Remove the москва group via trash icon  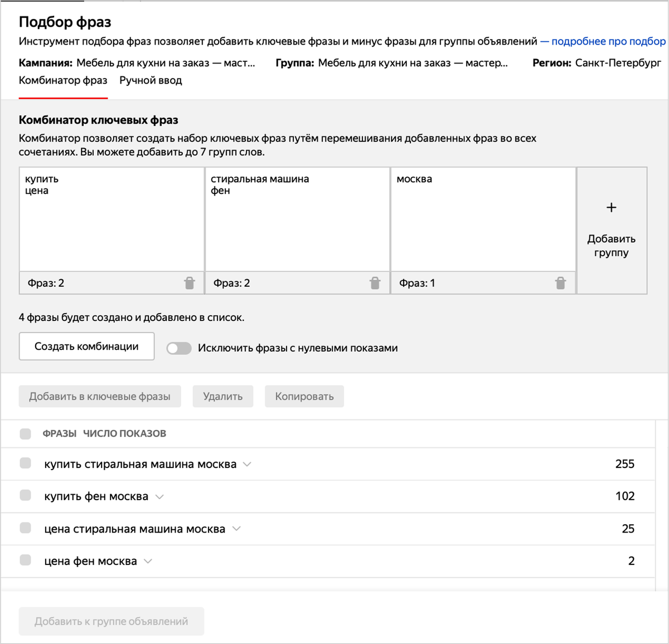pyautogui.click(x=560, y=283)
